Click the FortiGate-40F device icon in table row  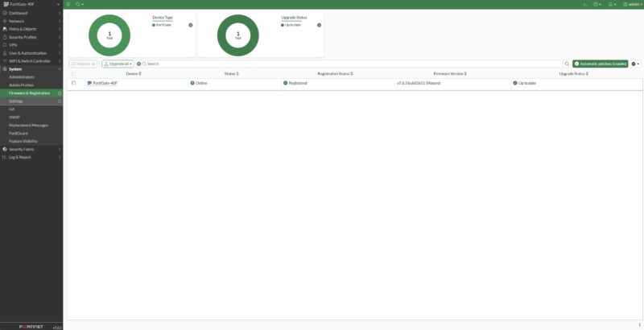point(89,83)
